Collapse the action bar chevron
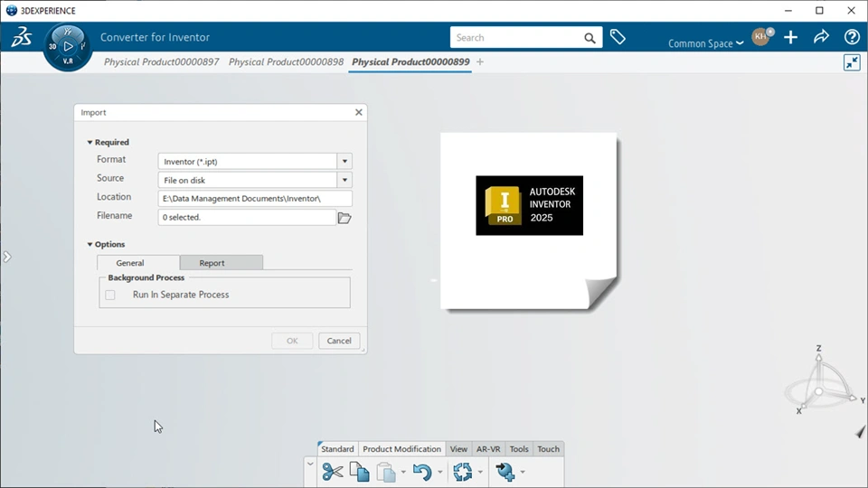 point(310,465)
